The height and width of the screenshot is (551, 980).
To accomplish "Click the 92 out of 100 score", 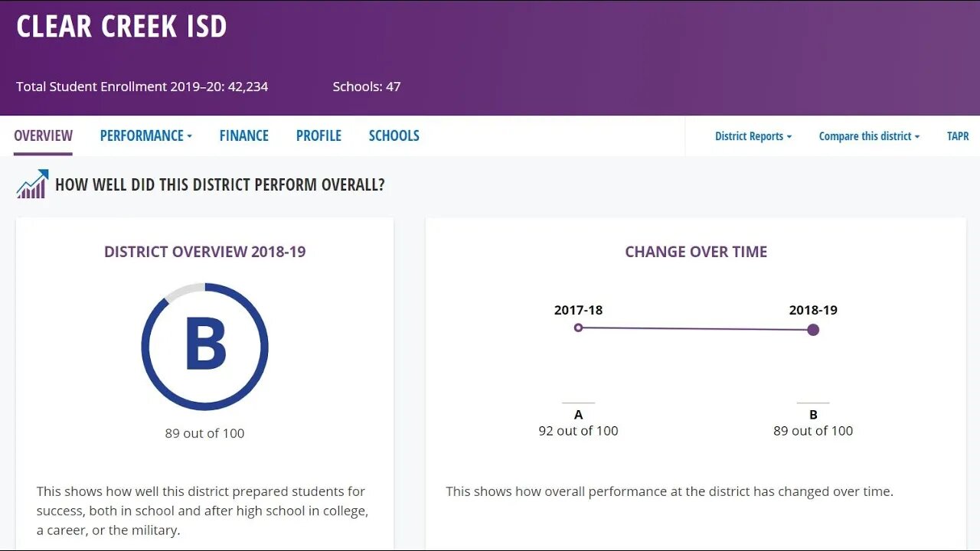I will [578, 431].
